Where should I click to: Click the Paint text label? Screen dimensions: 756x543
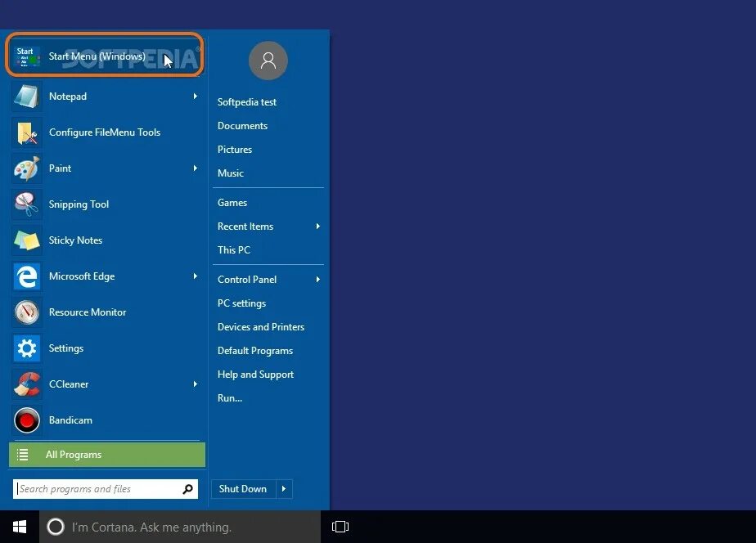click(x=60, y=168)
